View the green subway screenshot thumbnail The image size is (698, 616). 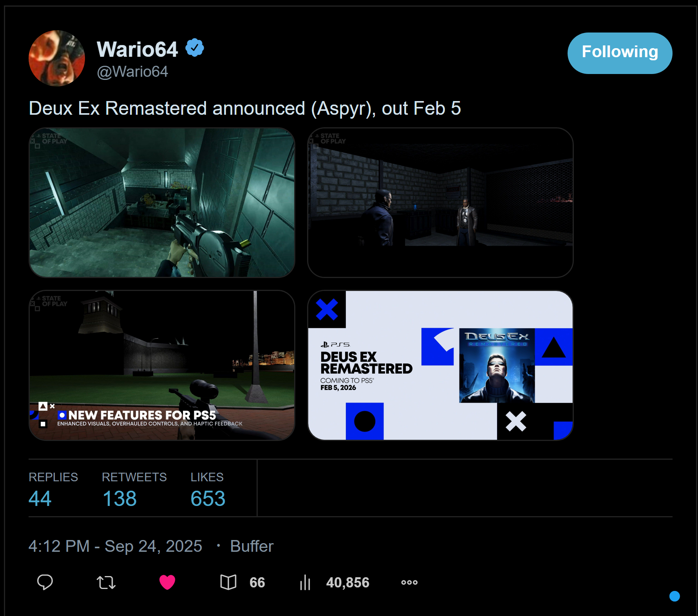click(162, 202)
